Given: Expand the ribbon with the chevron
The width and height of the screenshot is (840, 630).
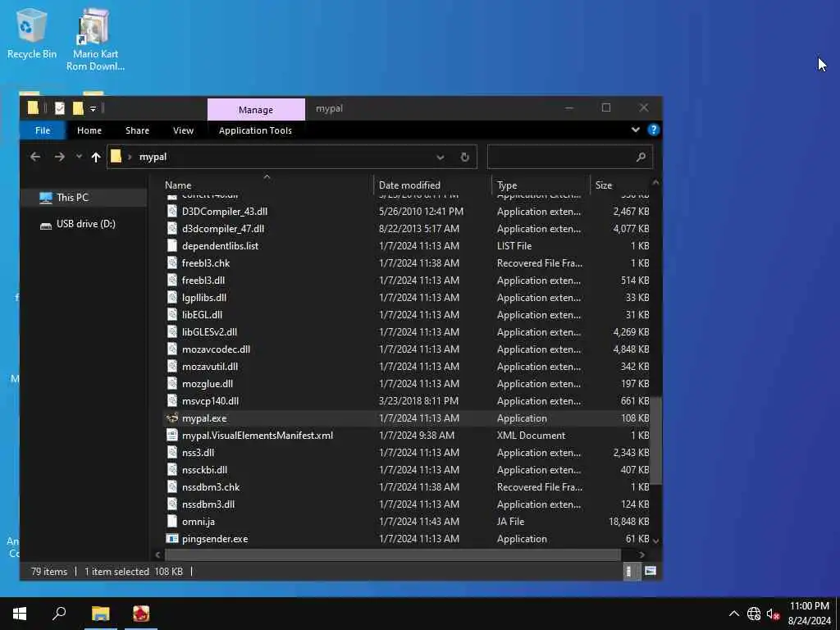Looking at the screenshot, I should coord(636,130).
